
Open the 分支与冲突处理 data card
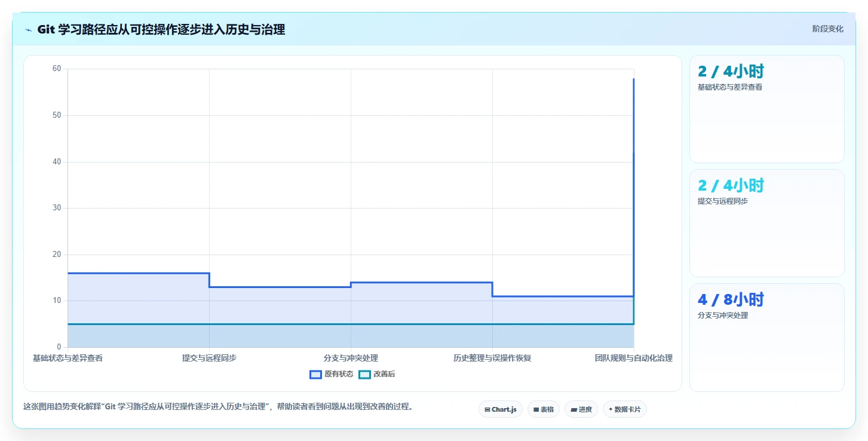[x=767, y=338]
